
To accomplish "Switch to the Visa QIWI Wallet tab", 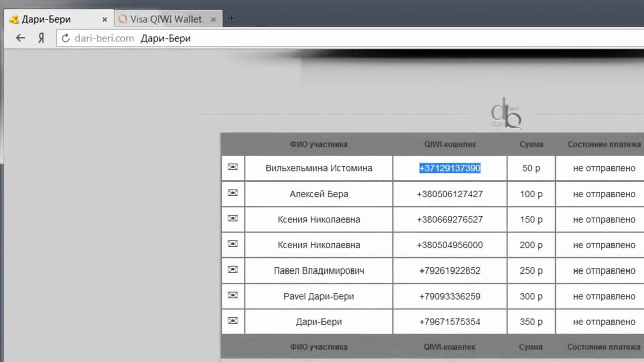I will click(x=168, y=19).
